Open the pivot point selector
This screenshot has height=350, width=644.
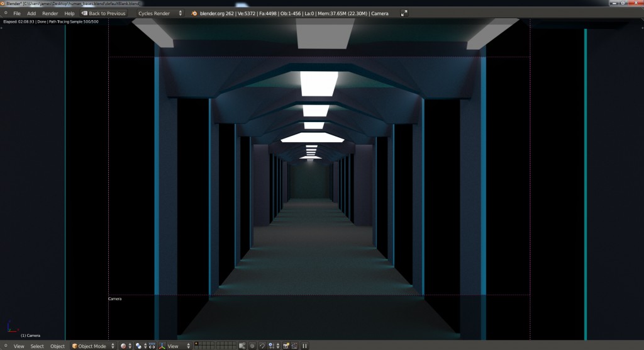point(141,346)
